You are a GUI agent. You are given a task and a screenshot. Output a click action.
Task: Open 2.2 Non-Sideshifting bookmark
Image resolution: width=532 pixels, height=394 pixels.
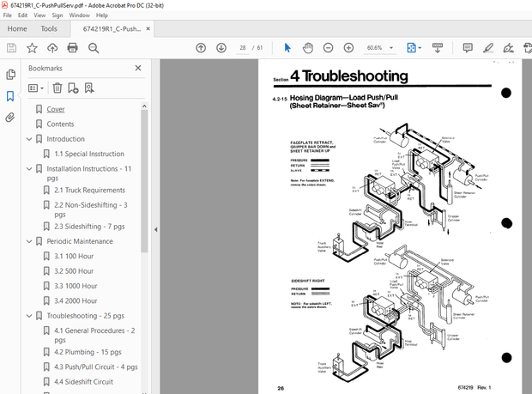tap(91, 209)
